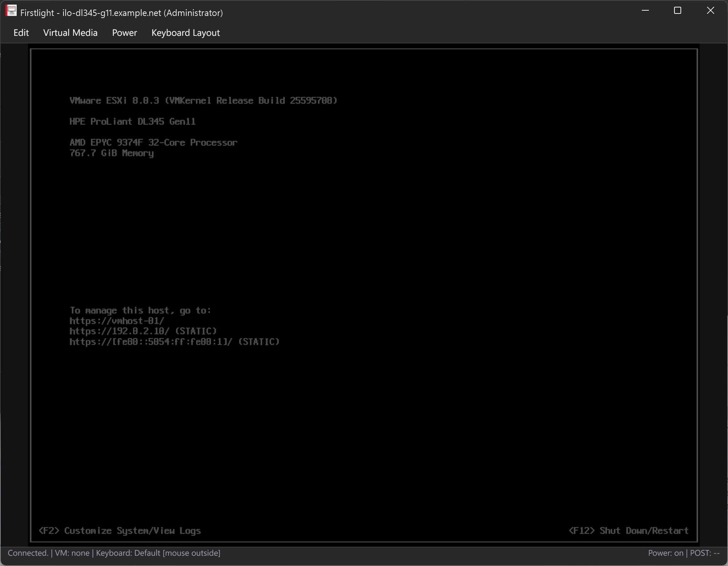Image resolution: width=728 pixels, height=566 pixels.
Task: Click the https://192.0.2.10/ (STATIC) line
Action: 143,331
